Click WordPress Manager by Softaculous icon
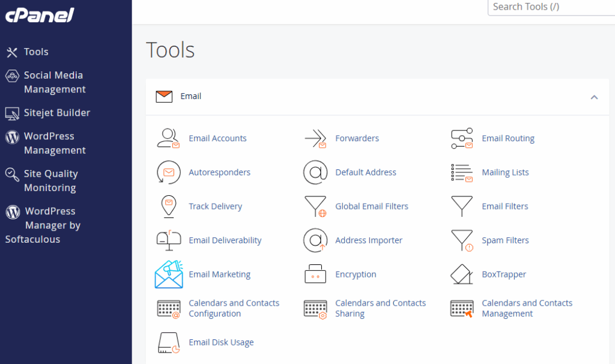 [x=13, y=212]
